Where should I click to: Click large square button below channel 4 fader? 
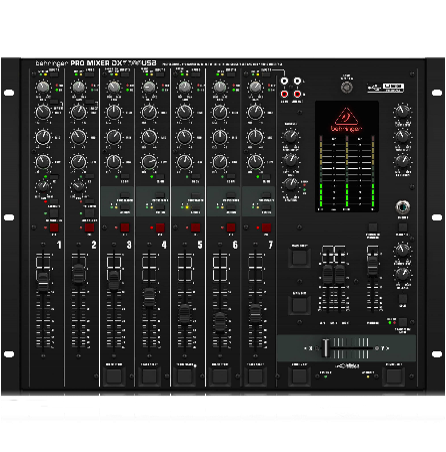tap(149, 377)
